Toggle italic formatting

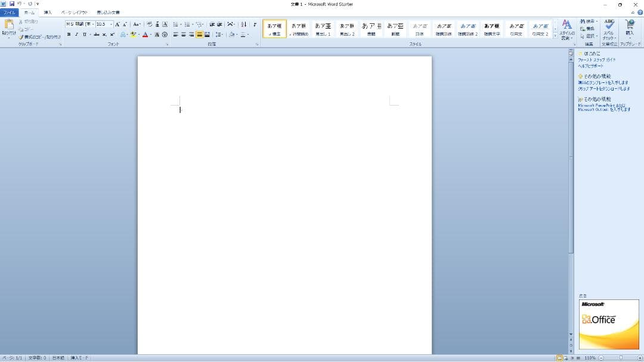[x=76, y=35]
